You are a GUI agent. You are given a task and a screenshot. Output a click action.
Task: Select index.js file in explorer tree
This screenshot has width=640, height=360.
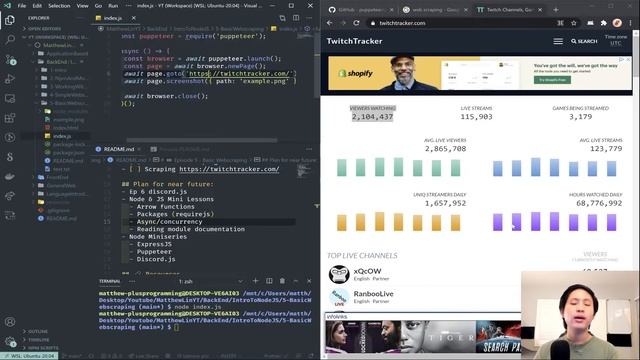pyautogui.click(x=61, y=136)
